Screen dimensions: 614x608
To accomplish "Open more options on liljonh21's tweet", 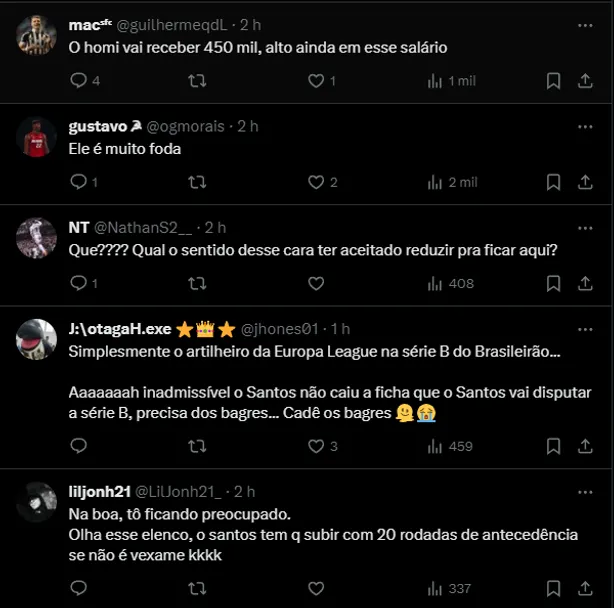I will 586,491.
